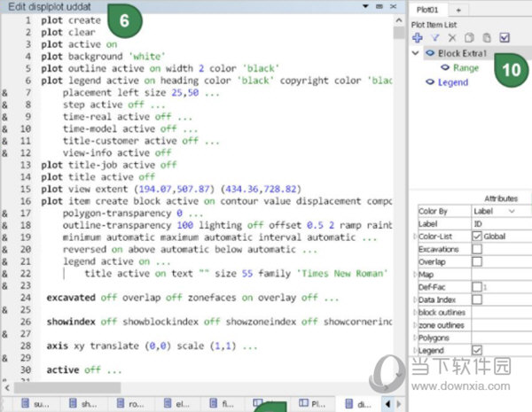Switch to the fi... file tab
The image size is (532, 412).
coord(223,403)
